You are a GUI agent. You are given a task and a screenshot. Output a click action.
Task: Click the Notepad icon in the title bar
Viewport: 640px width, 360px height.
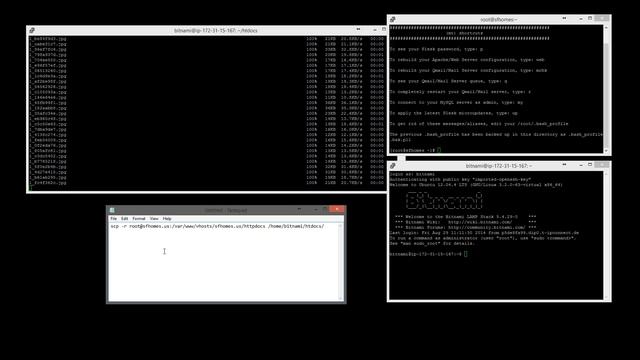click(112, 210)
